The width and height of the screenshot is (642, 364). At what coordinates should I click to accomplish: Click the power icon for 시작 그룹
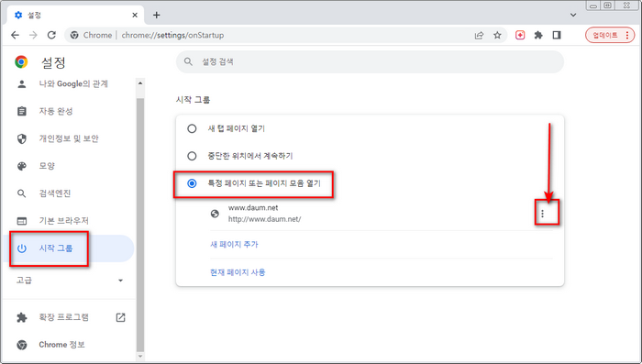click(x=22, y=248)
